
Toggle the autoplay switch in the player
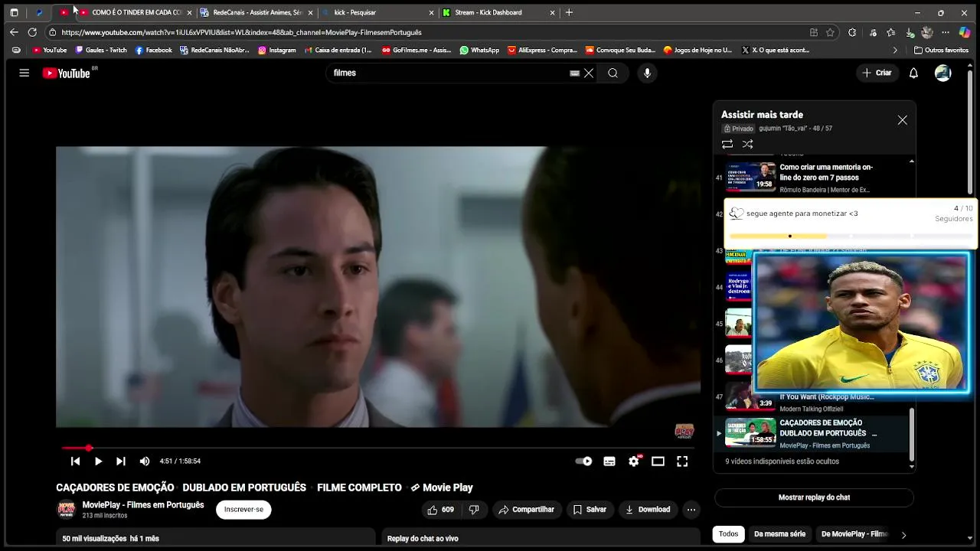[583, 461]
